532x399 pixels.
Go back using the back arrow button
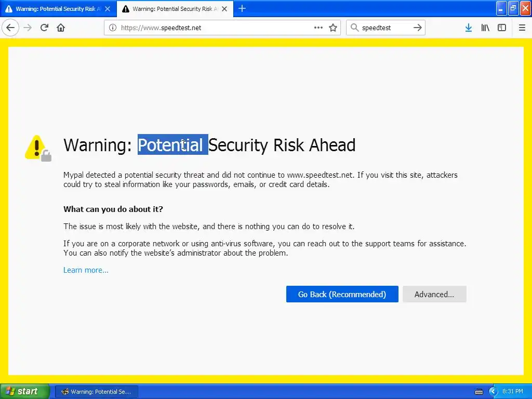click(x=10, y=28)
